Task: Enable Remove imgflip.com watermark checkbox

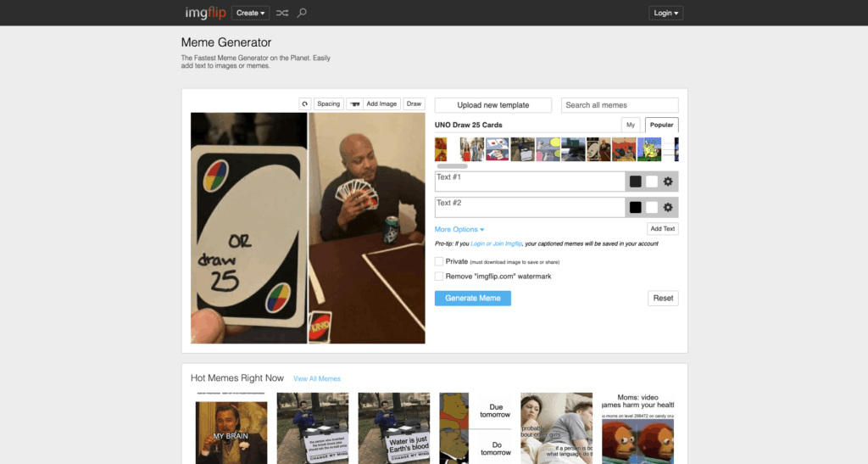Action: point(439,277)
